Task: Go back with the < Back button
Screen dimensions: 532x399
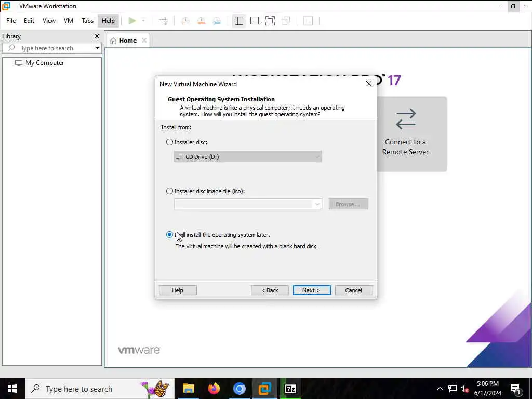Action: point(270,290)
